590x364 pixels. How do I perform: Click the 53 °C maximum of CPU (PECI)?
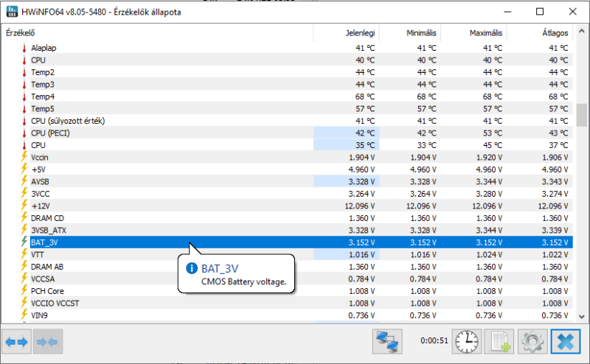click(492, 133)
